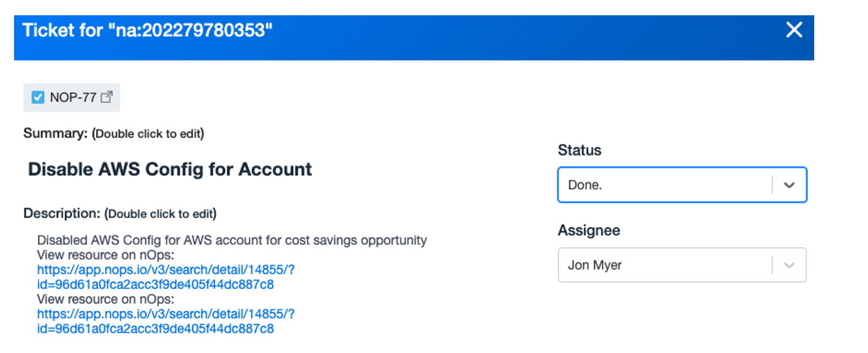
Task: Click the Status field label
Action: click(x=579, y=150)
